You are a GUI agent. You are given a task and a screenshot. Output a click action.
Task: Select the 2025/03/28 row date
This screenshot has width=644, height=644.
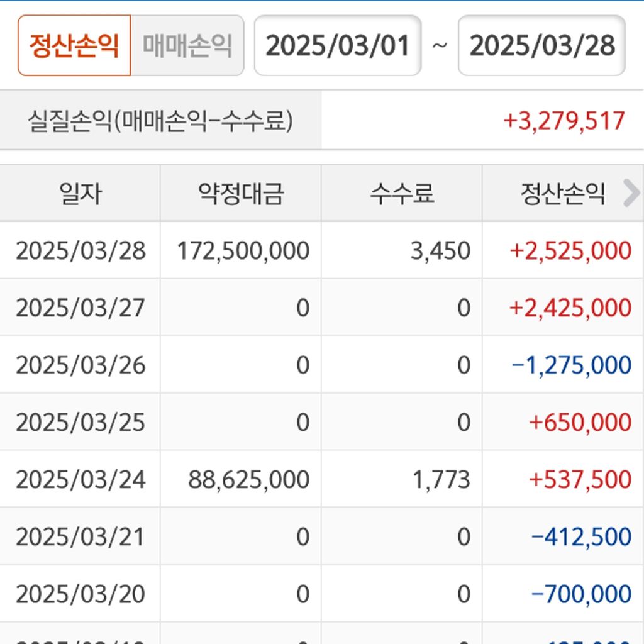[x=80, y=251]
